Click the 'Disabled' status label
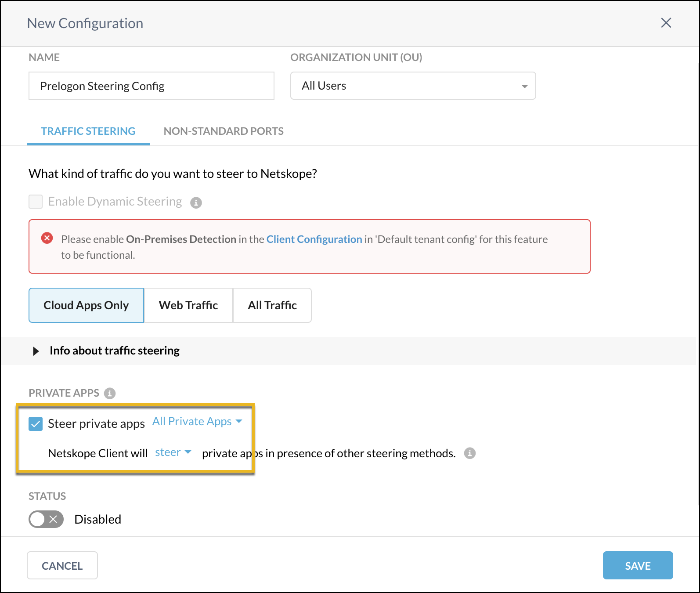Screen dimensions: 700x593 (98, 519)
